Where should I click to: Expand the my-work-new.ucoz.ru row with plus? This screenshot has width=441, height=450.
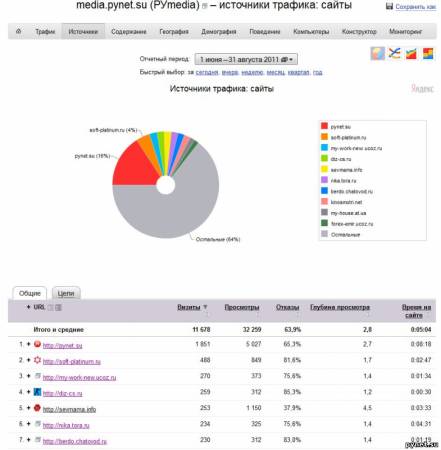click(28, 376)
